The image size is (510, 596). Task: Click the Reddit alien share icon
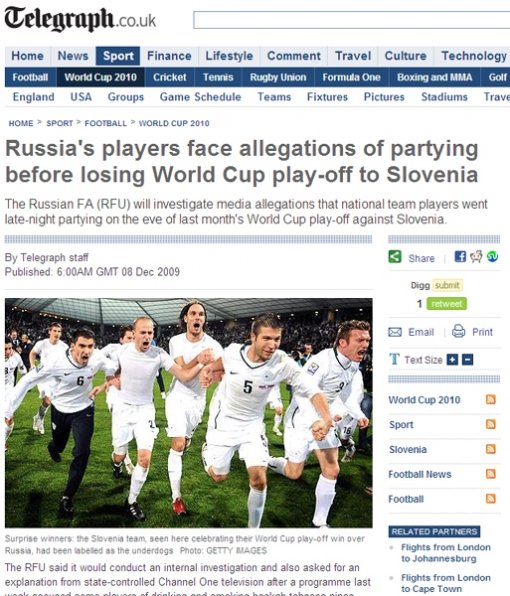(476, 257)
